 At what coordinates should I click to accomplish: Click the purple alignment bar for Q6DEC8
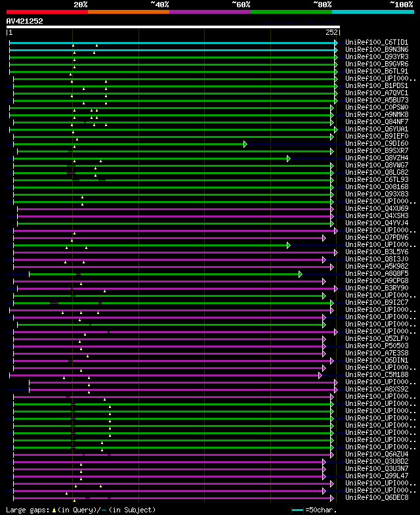tap(172, 498)
